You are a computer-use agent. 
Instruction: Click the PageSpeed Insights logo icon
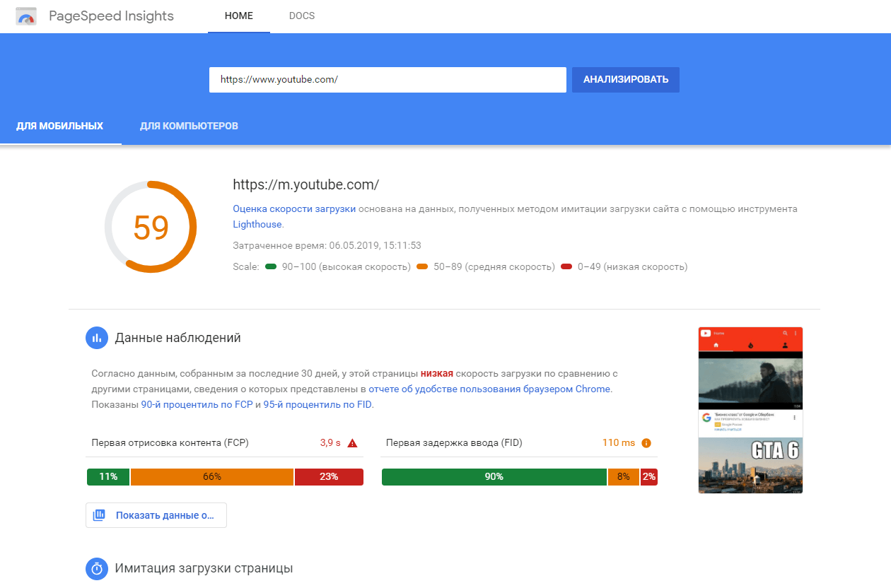(x=26, y=16)
